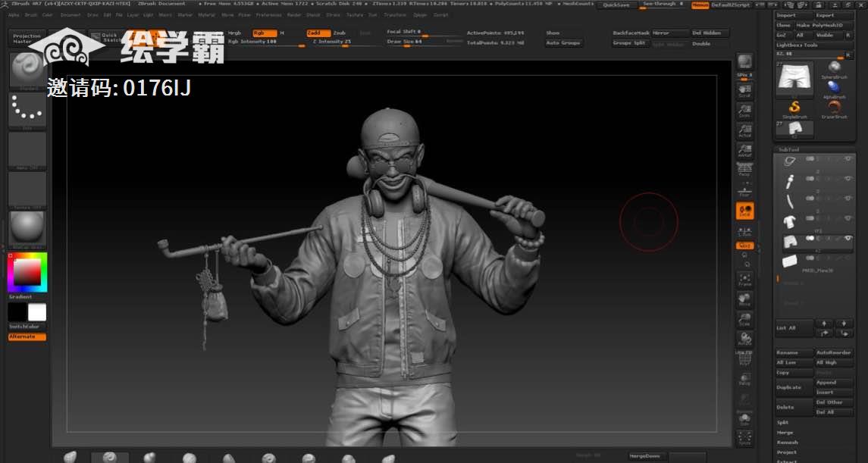Choose the EraserBrush tool icon

834,108
